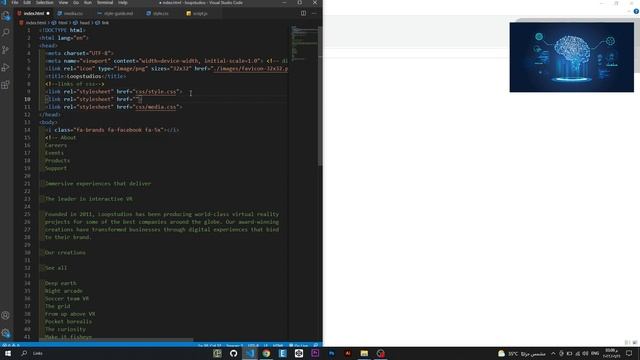The height and width of the screenshot is (360, 640).
Task: Click the HTML language mode status item
Action: 278,345
